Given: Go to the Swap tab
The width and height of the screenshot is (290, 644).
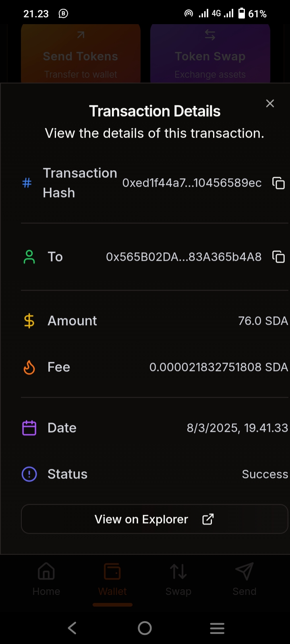Looking at the screenshot, I should point(178,579).
